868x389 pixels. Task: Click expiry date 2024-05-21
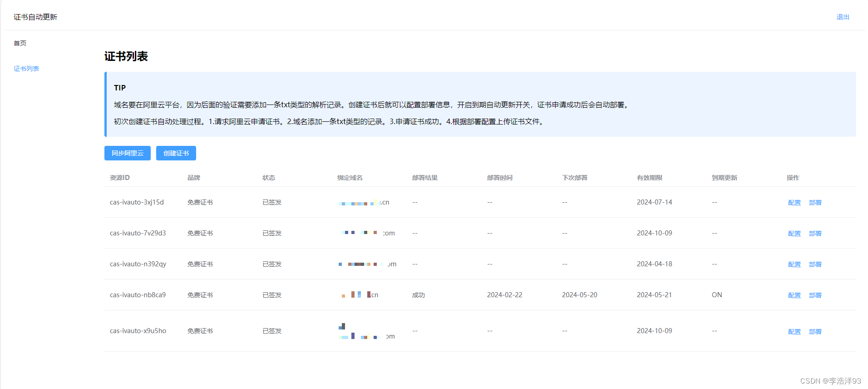tap(655, 295)
